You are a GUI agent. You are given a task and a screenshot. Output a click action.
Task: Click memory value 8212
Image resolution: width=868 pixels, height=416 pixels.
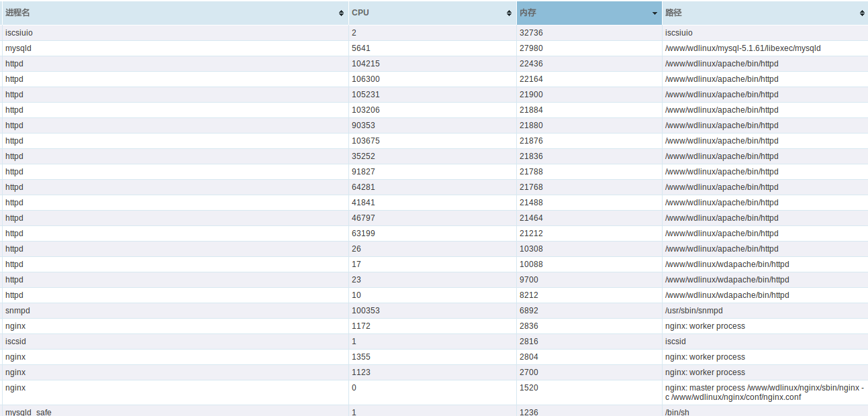click(x=529, y=295)
